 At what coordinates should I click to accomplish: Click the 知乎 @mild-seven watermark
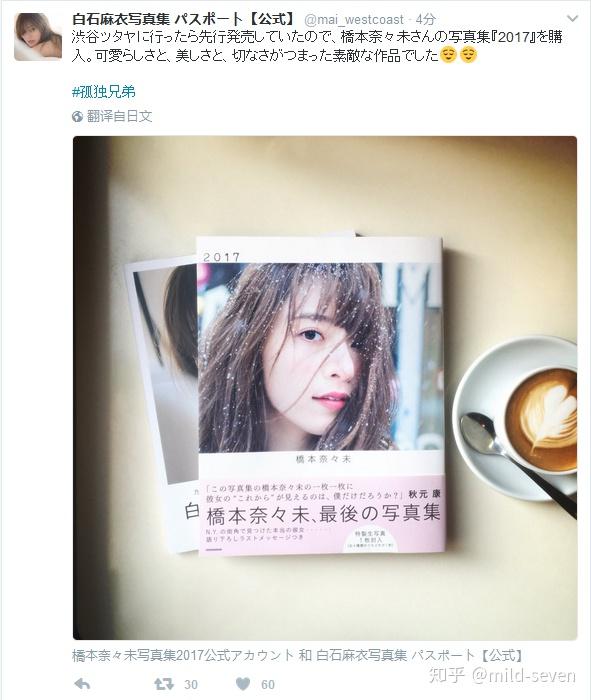pyautogui.click(x=503, y=675)
